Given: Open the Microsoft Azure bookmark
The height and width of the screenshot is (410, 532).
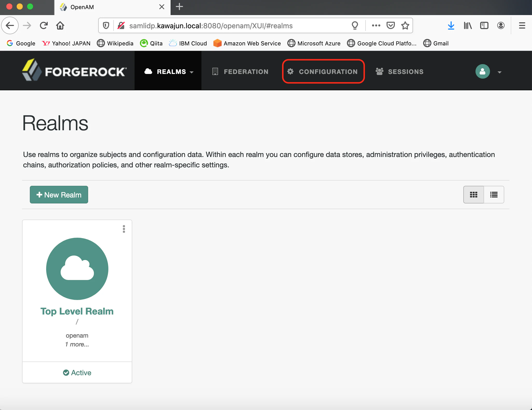Looking at the screenshot, I should pyautogui.click(x=314, y=43).
